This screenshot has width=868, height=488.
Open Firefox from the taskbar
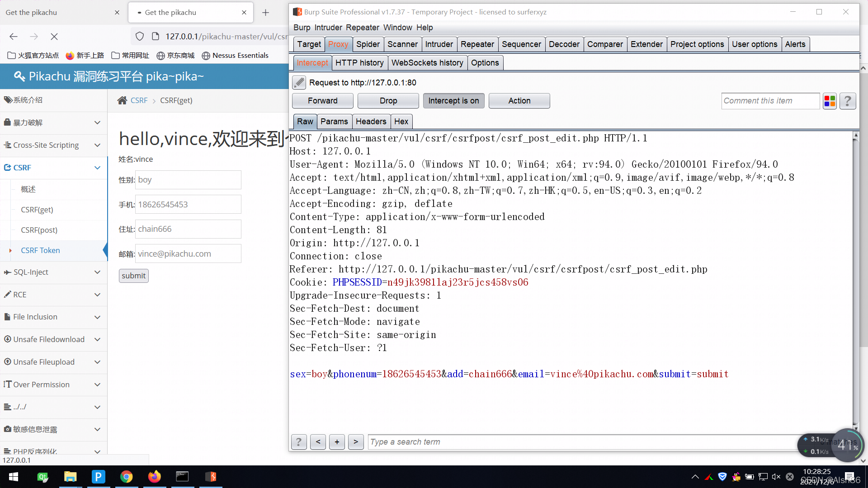tap(155, 477)
